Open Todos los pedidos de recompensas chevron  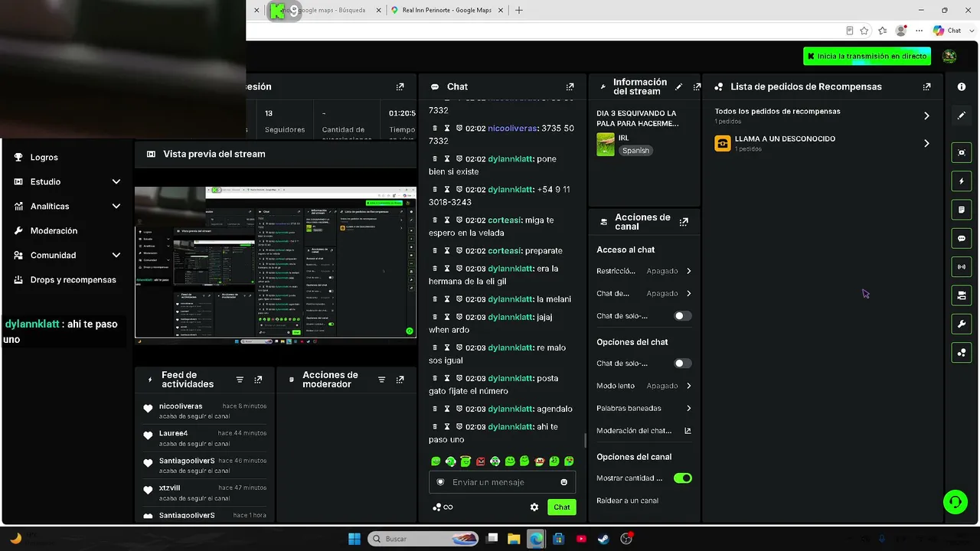[926, 116]
